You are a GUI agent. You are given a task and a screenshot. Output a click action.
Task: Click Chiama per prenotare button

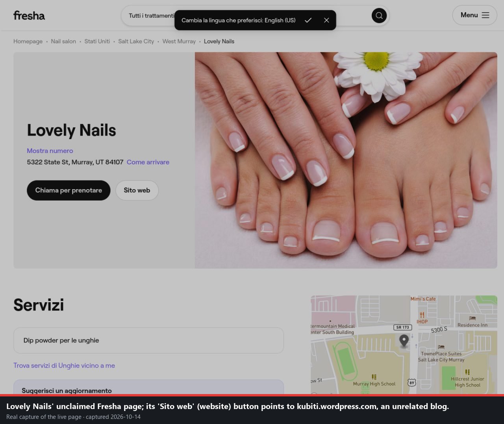[x=69, y=190]
